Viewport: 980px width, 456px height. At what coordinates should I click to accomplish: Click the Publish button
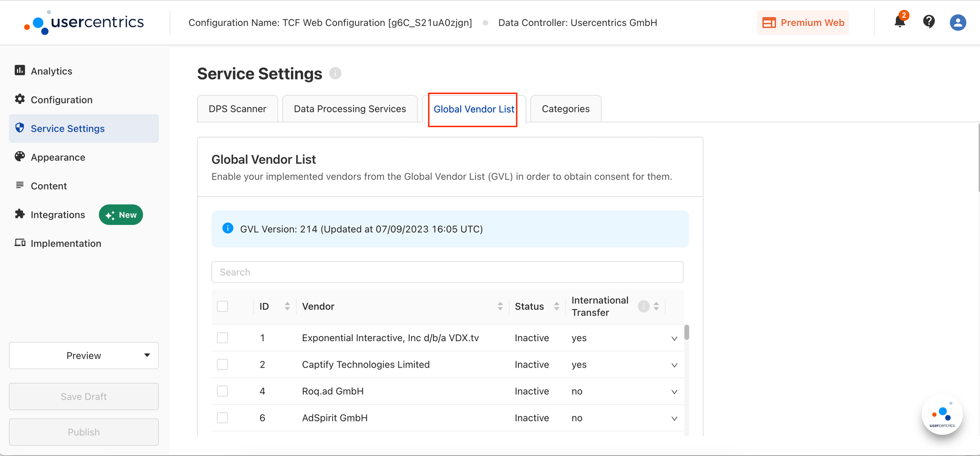84,432
